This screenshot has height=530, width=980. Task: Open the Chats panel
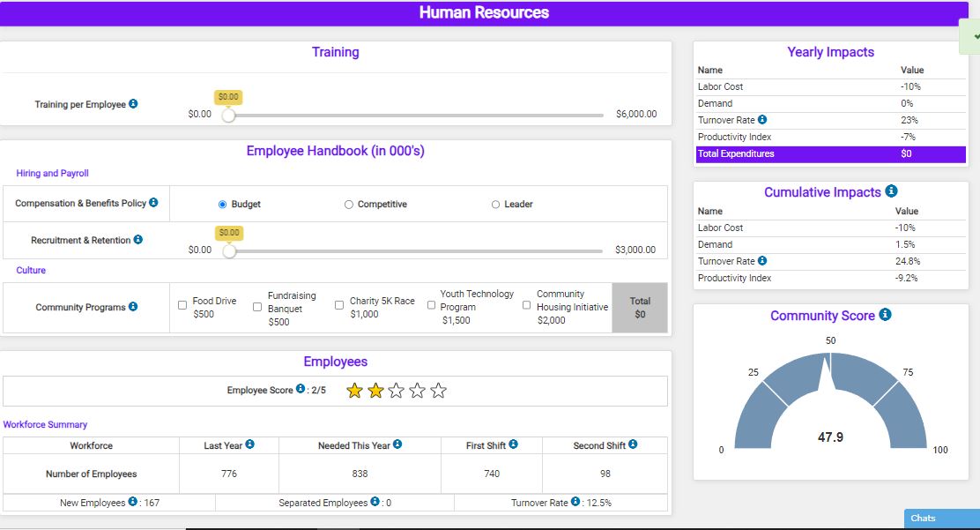point(942,519)
